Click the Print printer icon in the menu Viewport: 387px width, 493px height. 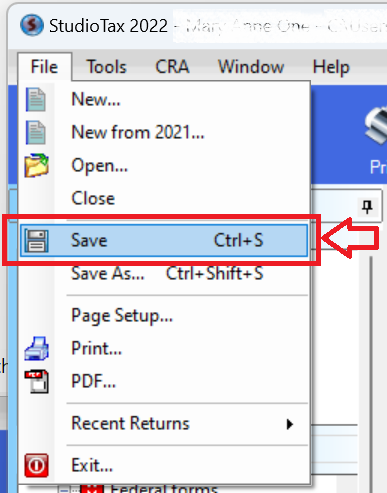[36, 348]
